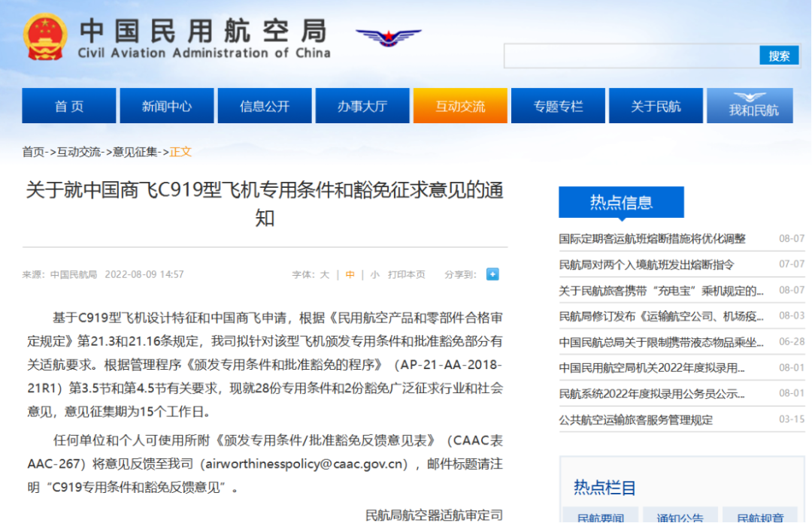Switch to the 民航要闻 tab
This screenshot has height=523, width=812.
pos(600,517)
